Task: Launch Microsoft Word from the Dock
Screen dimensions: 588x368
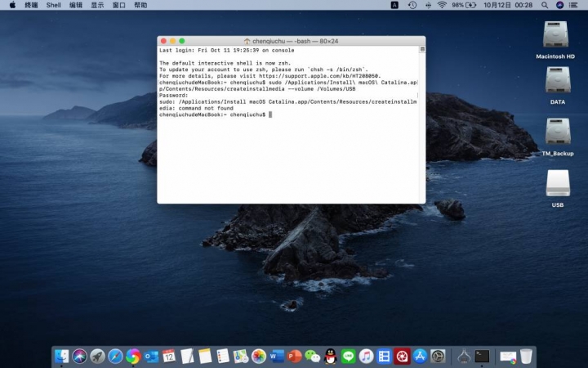Action: pyautogui.click(x=277, y=356)
